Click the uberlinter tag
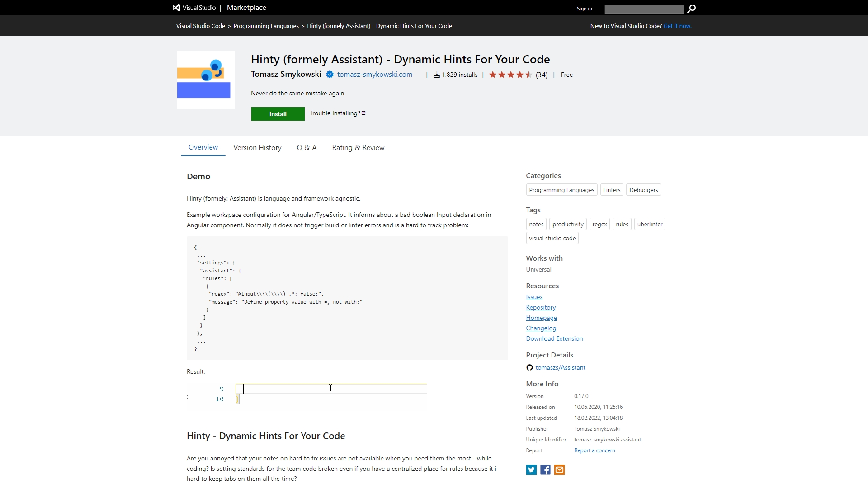This screenshot has height=488, width=868. coord(650,225)
